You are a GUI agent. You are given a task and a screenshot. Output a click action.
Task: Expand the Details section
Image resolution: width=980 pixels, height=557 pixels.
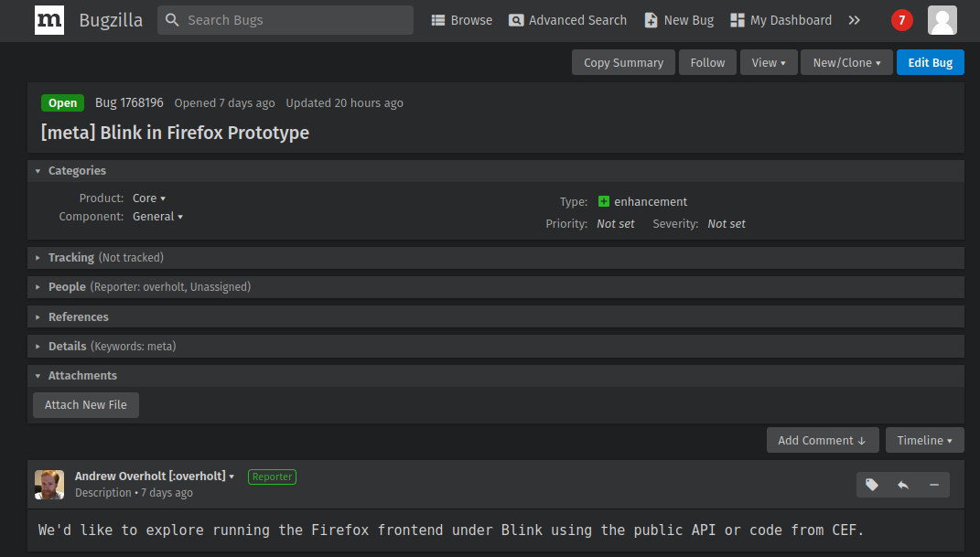click(x=496, y=346)
